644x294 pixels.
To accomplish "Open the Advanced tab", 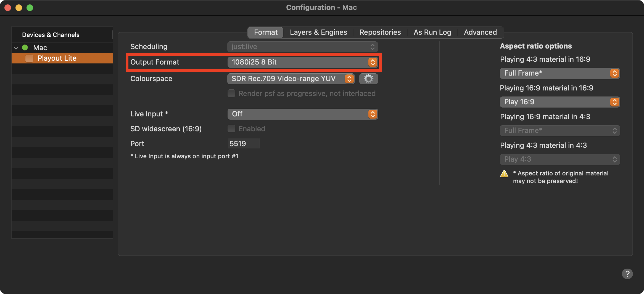I will (x=480, y=32).
